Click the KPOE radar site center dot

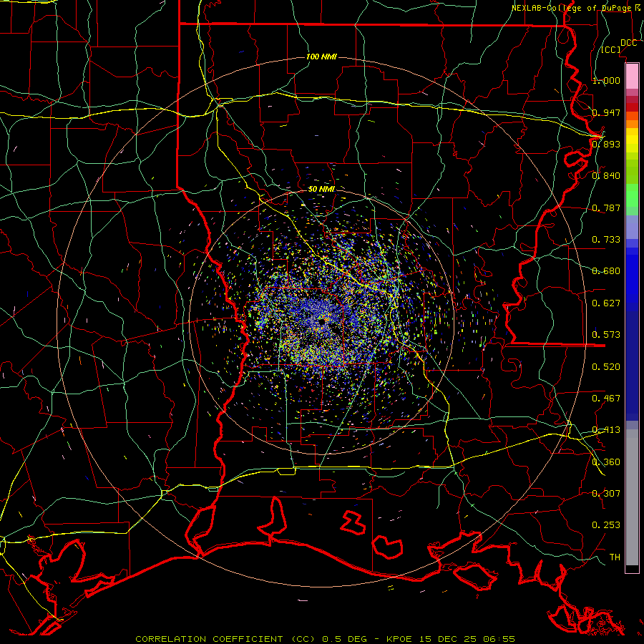tap(322, 321)
